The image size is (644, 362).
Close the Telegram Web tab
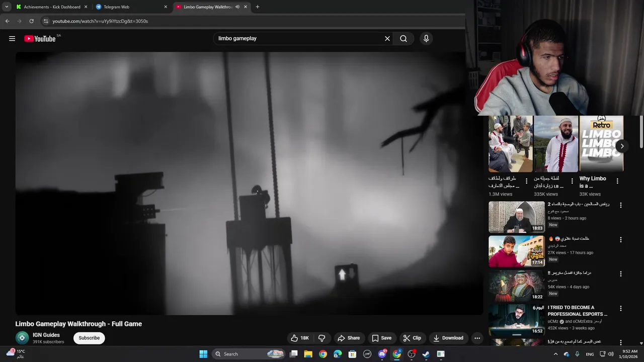tap(166, 7)
